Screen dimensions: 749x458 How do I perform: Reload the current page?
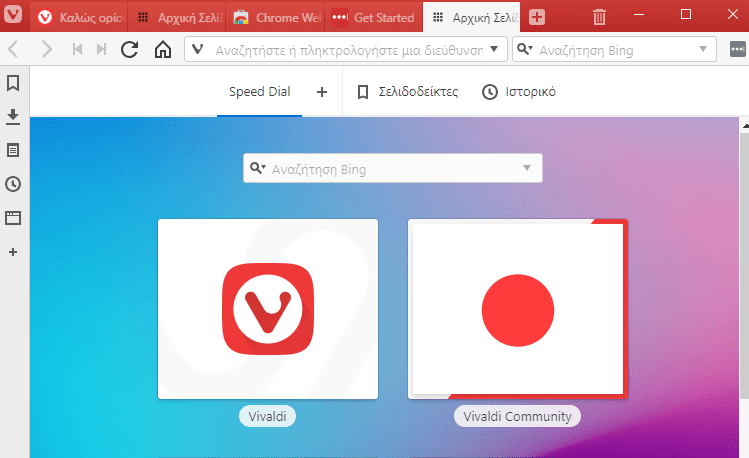(x=129, y=49)
